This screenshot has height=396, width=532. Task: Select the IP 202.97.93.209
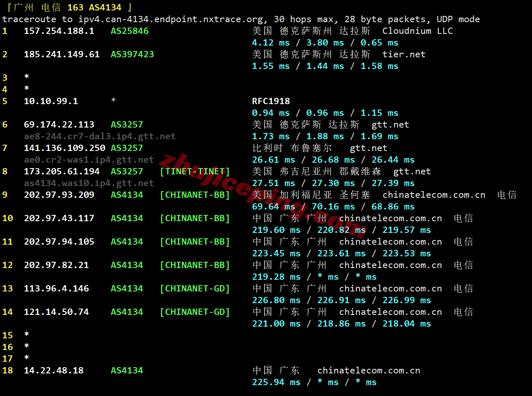point(59,195)
